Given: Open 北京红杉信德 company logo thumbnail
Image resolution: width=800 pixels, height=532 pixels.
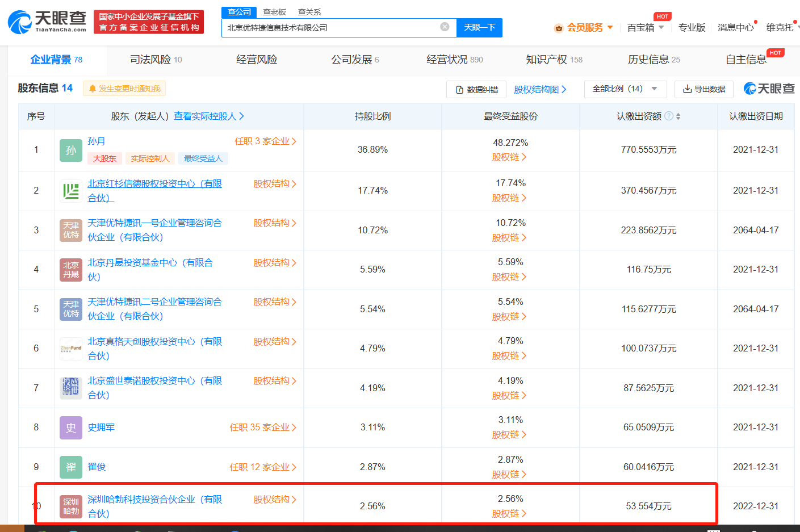Looking at the screenshot, I should (x=71, y=191).
